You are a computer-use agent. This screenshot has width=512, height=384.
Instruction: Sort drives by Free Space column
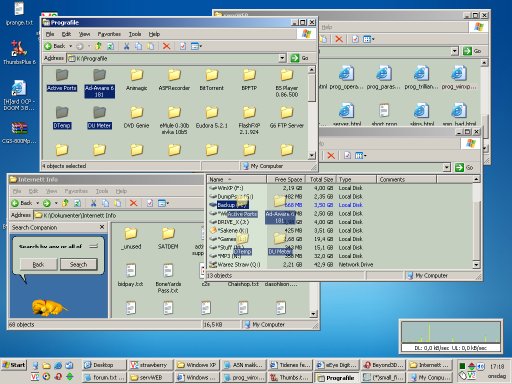tap(286, 179)
